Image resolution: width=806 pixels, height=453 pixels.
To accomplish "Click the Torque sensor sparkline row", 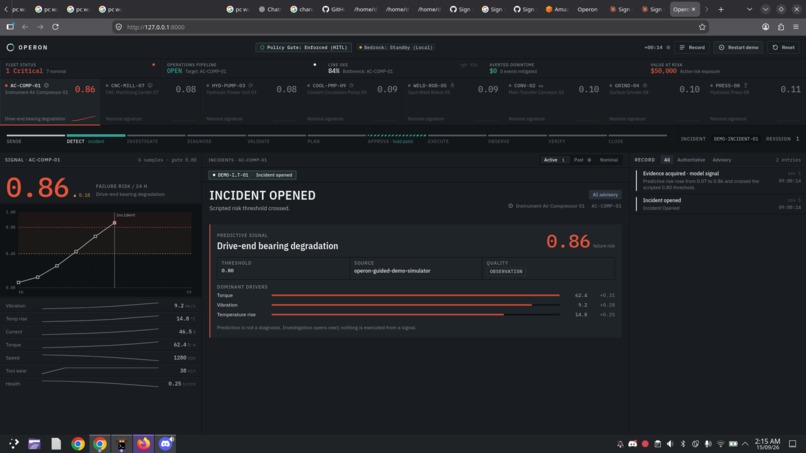I will (100, 345).
